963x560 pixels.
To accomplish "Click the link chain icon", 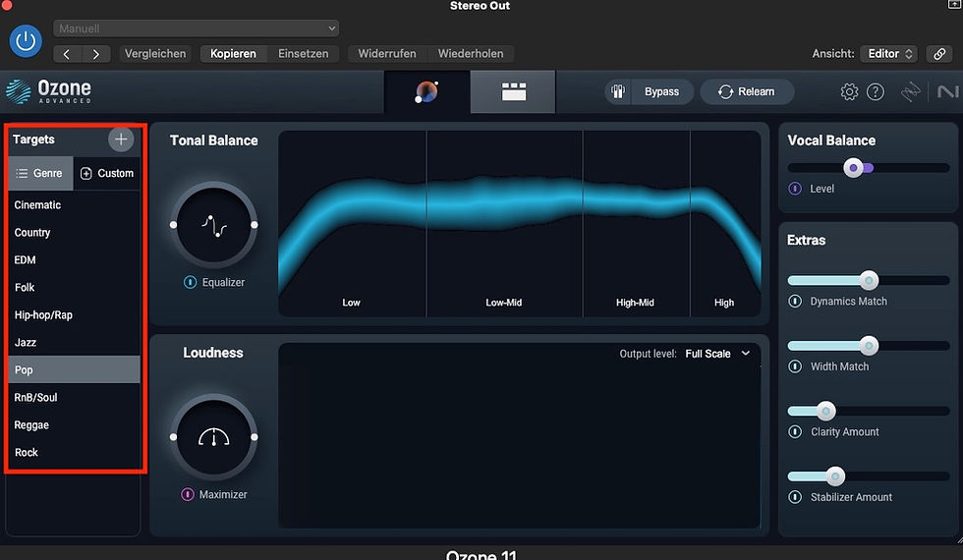I will 941,54.
